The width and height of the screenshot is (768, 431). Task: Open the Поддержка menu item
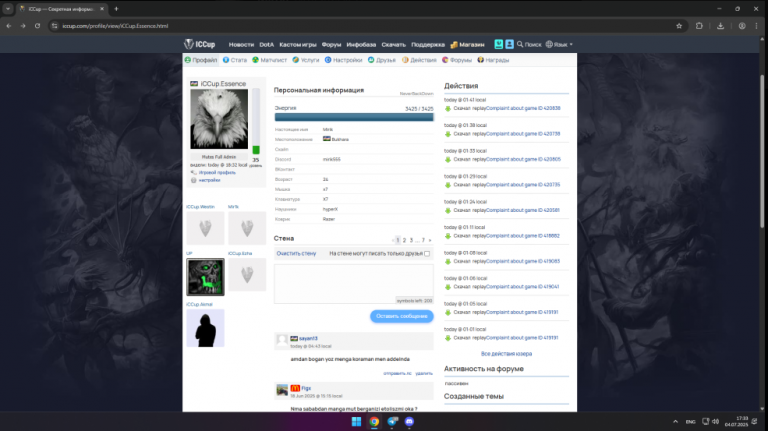coord(428,45)
